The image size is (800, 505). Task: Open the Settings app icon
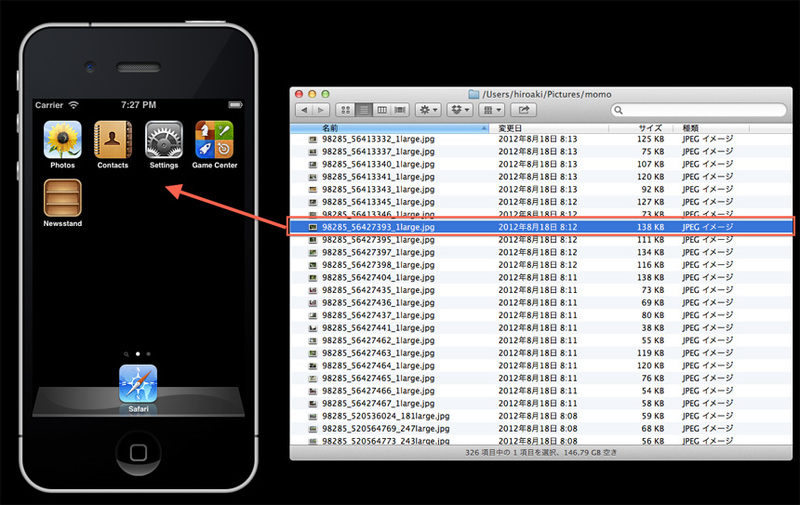coord(164,140)
